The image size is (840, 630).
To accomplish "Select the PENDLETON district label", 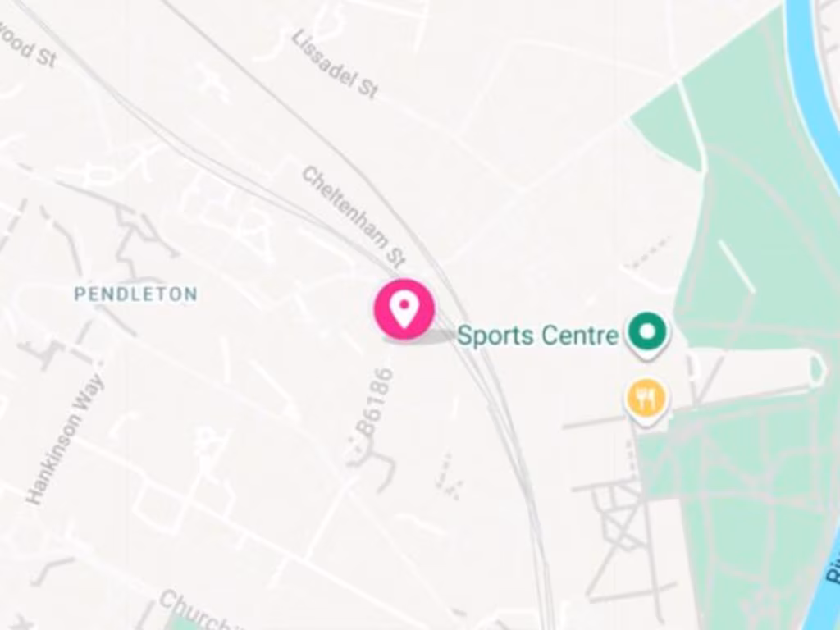I will click(x=135, y=294).
